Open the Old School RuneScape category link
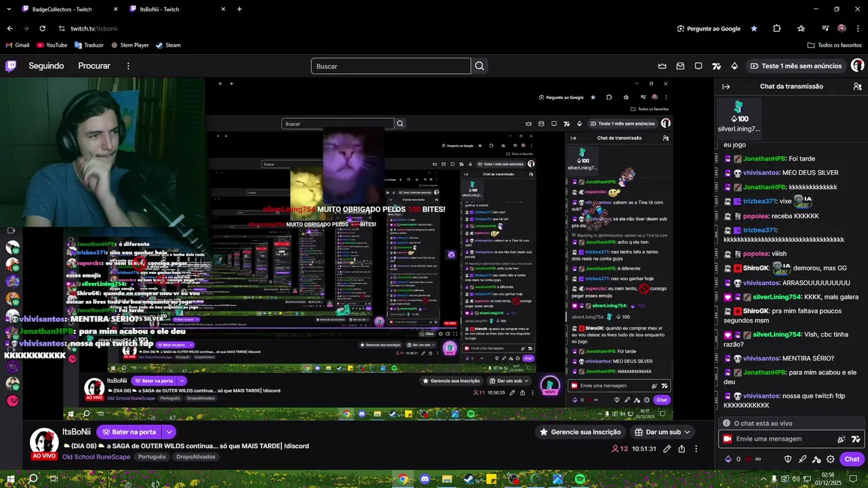 [x=96, y=457]
